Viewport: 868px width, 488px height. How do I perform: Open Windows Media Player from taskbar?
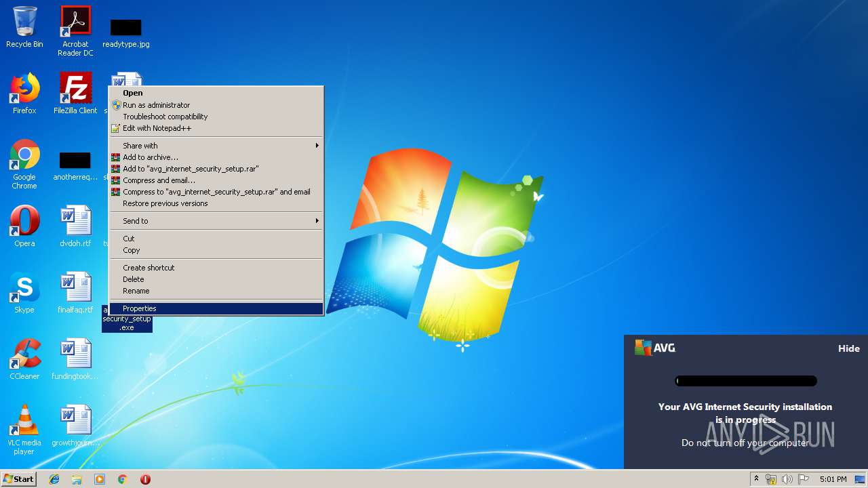100,479
